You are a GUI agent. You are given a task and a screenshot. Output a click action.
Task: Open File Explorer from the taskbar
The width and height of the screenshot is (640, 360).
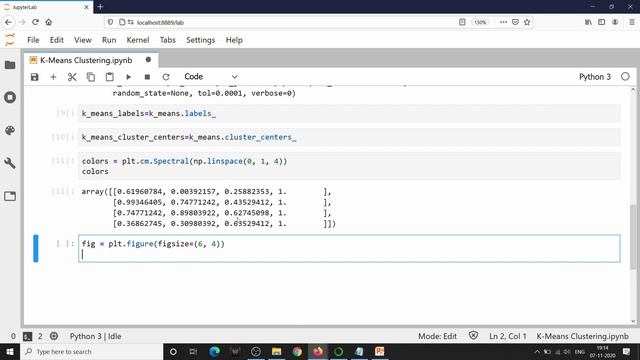276,351
